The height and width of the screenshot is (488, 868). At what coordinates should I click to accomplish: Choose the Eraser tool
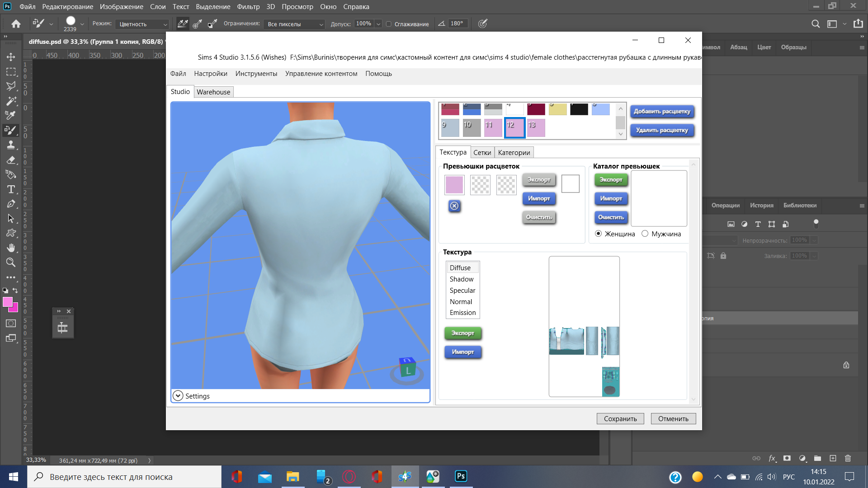11,160
